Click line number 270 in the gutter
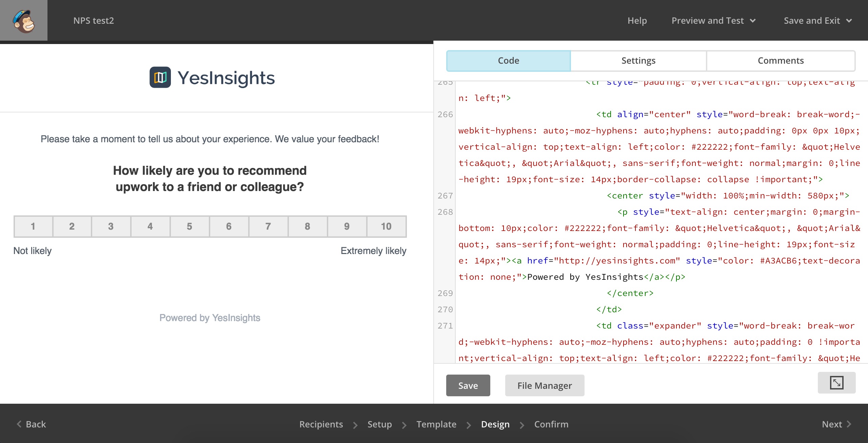The width and height of the screenshot is (868, 443). [x=445, y=310]
